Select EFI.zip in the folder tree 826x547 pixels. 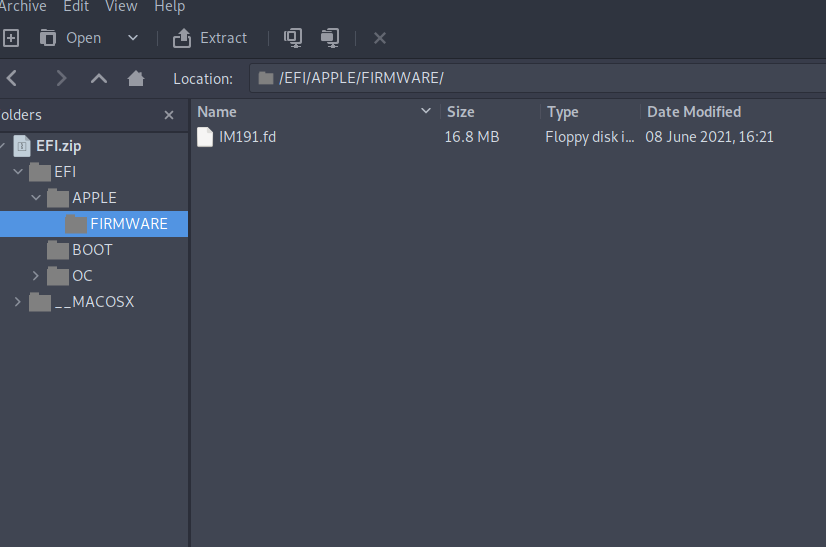(58, 146)
